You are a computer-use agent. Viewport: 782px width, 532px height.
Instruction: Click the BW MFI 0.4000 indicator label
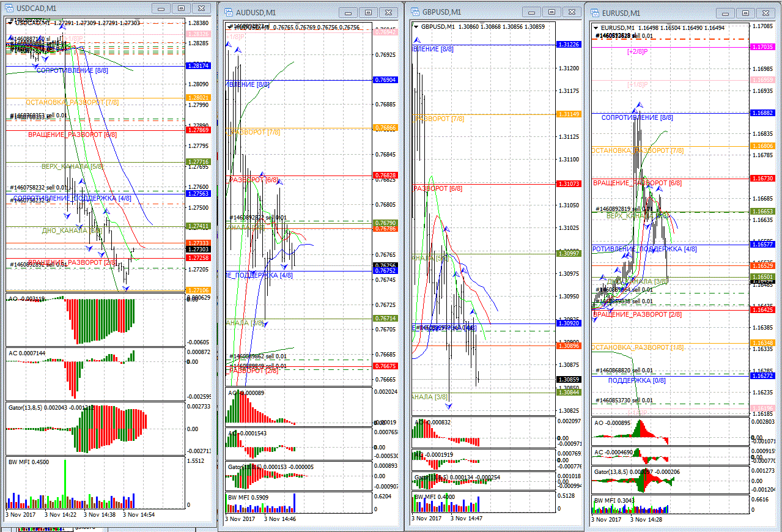(x=435, y=497)
